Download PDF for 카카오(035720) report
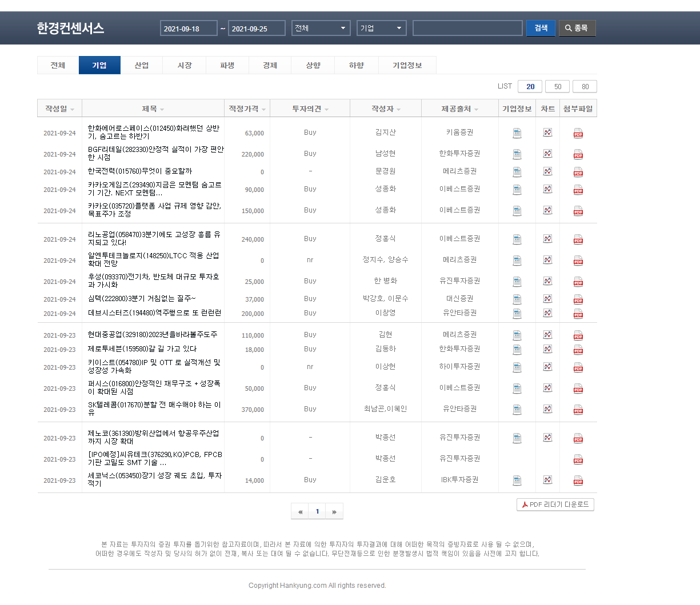This screenshot has width=700, height=605. coord(578,211)
